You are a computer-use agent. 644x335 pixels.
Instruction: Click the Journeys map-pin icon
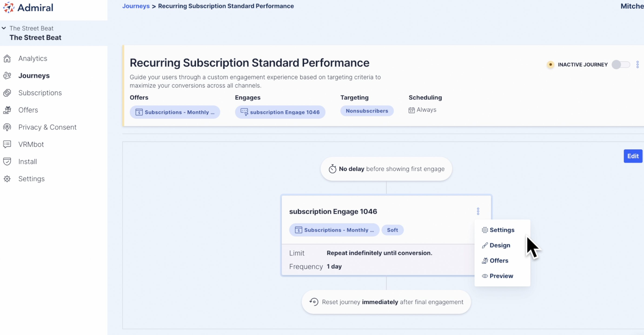point(7,76)
